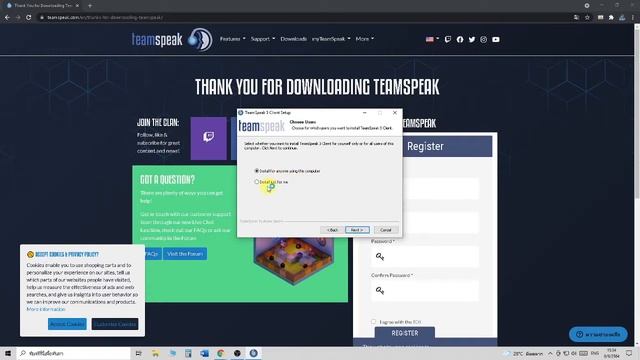640x360 pixels.
Task: Go forward using the browser forward arrow
Action: [18, 17]
